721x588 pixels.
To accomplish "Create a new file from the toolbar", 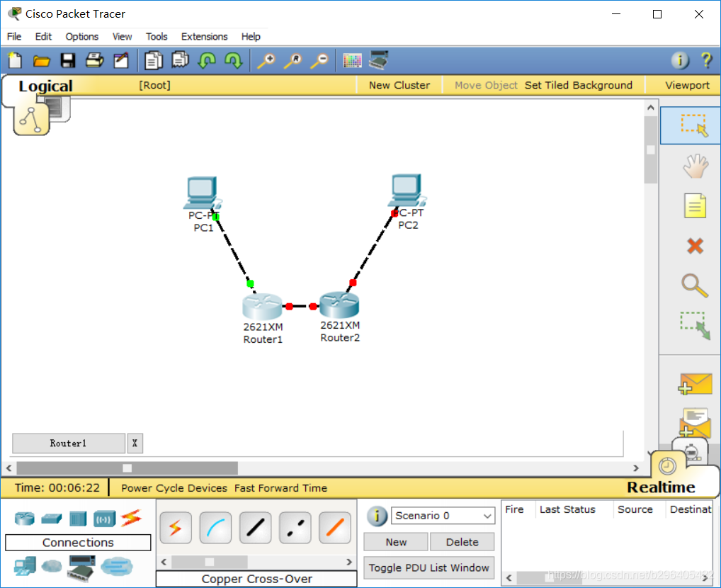I will click(15, 60).
